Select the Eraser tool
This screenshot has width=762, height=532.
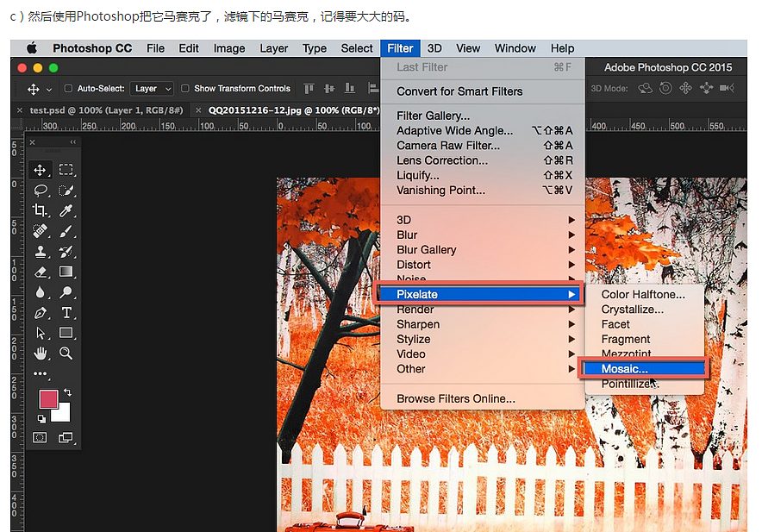(40, 271)
